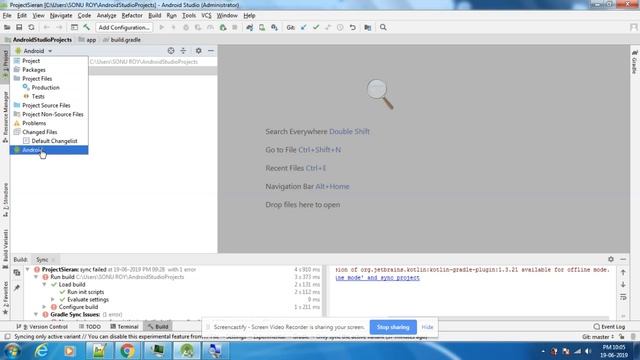Open the Tools menu
The height and width of the screenshot is (360, 640).
coord(189,16)
